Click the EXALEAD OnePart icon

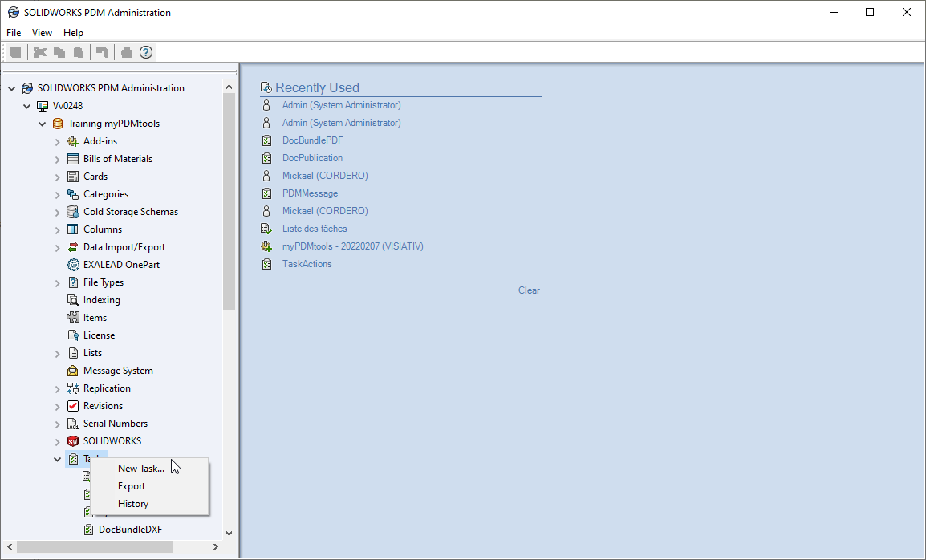pos(73,265)
